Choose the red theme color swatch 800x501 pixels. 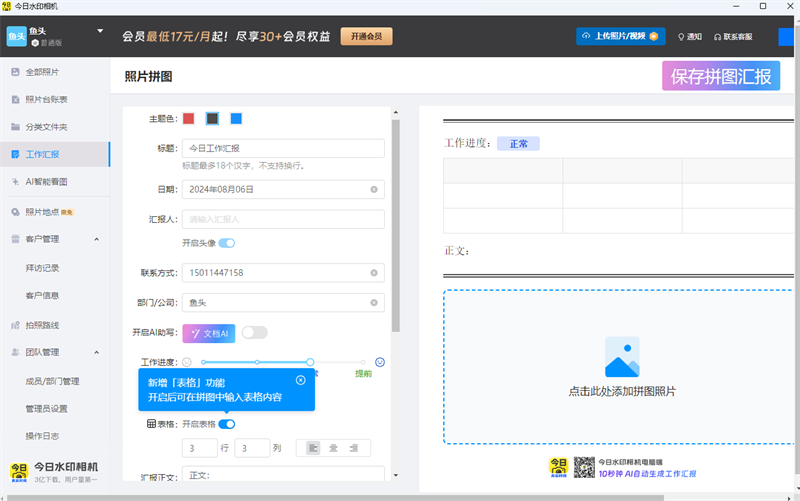pyautogui.click(x=188, y=118)
